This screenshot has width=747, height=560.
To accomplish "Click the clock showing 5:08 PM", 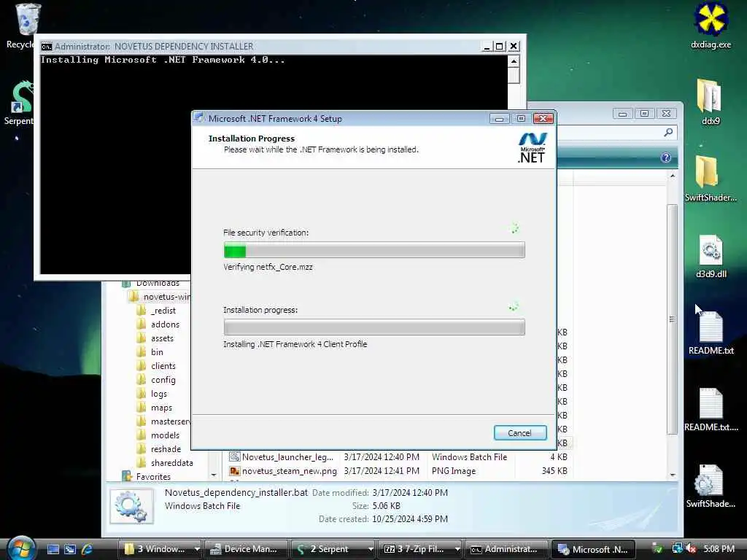I will 719,549.
